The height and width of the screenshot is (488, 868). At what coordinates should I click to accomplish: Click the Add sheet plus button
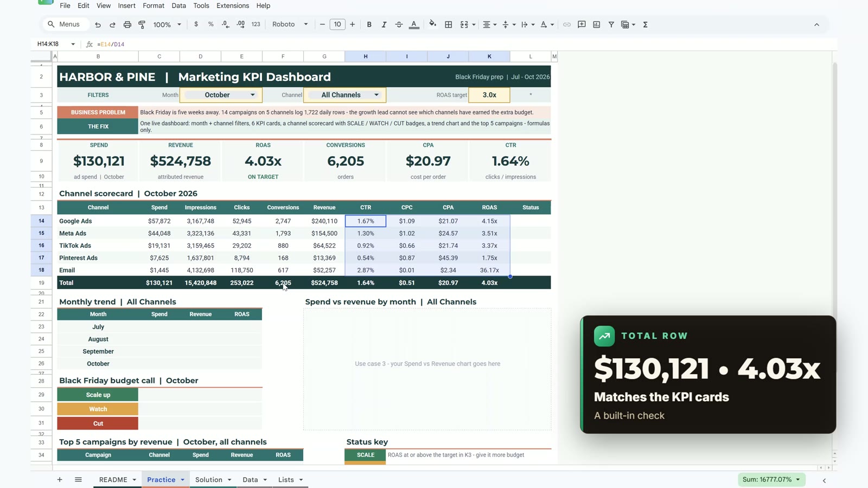[60, 479]
